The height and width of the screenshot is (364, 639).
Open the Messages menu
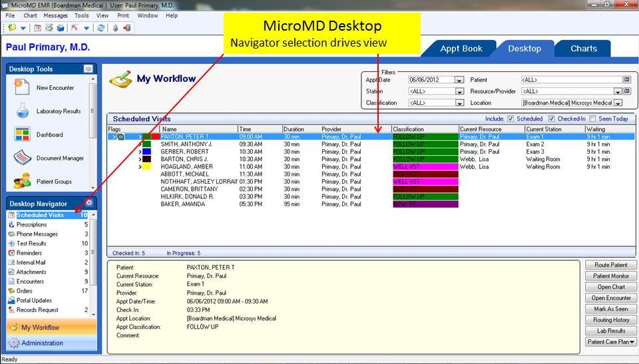[55, 15]
